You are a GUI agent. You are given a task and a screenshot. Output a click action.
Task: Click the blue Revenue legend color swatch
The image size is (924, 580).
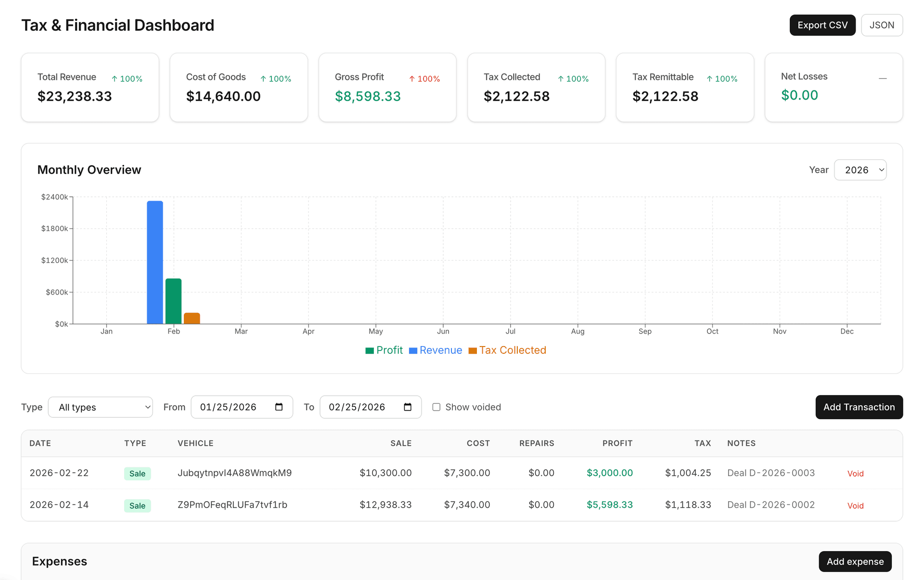[x=413, y=351]
